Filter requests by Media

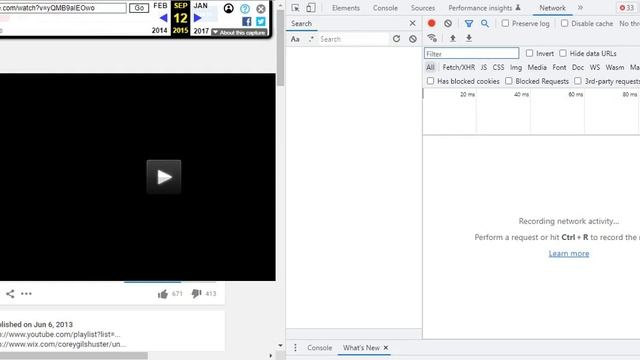[537, 67]
